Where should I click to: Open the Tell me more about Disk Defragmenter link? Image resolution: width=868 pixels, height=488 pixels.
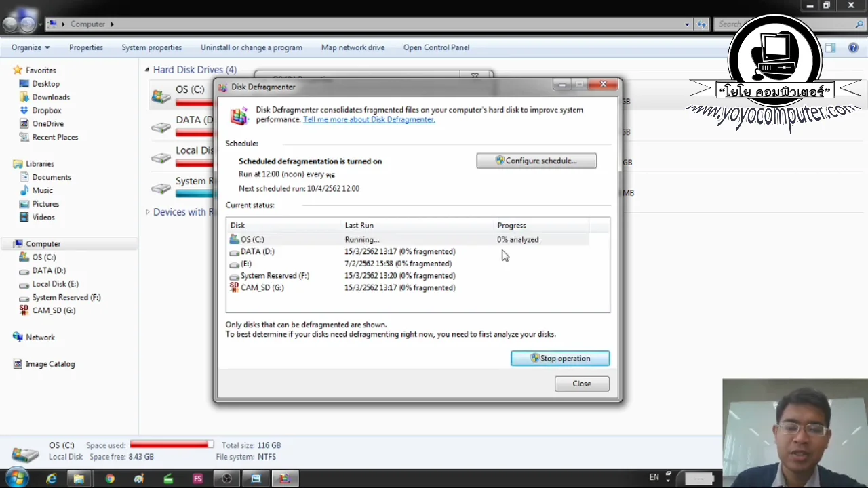pyautogui.click(x=368, y=119)
